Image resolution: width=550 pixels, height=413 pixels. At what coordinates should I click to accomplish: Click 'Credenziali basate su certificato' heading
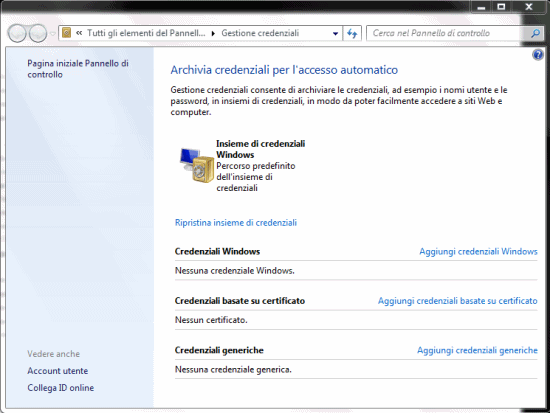(240, 301)
